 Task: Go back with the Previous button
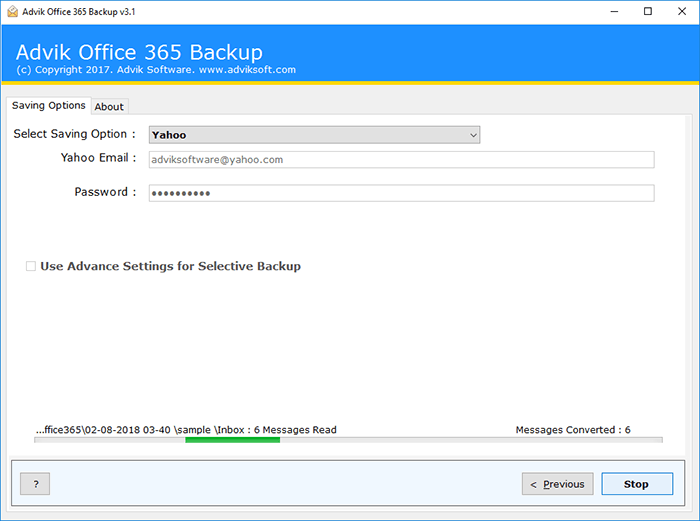tap(558, 484)
